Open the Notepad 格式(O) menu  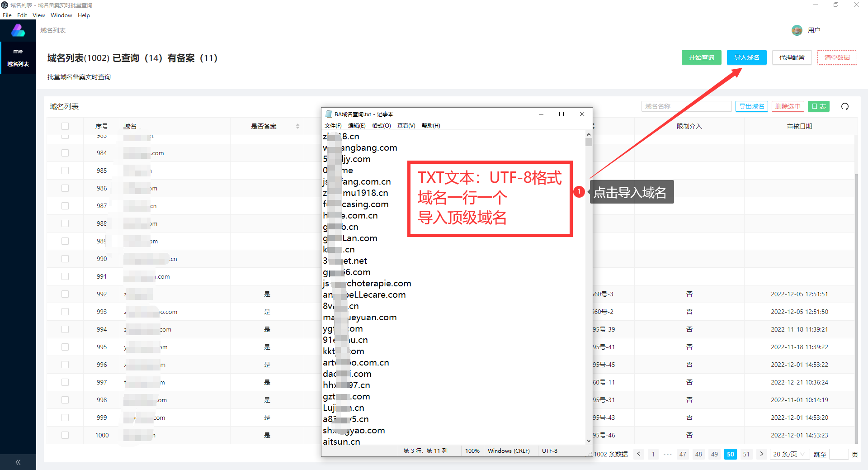coord(381,126)
